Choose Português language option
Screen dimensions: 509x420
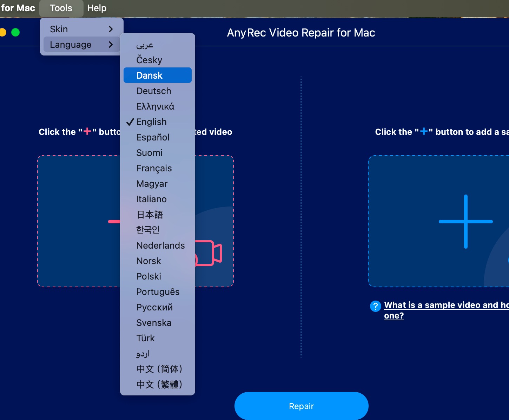point(158,292)
